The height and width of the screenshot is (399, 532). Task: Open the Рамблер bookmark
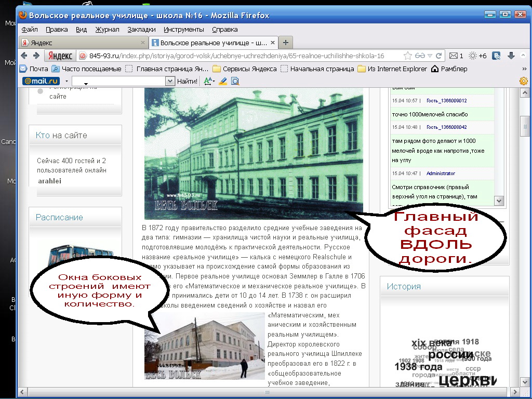point(449,69)
